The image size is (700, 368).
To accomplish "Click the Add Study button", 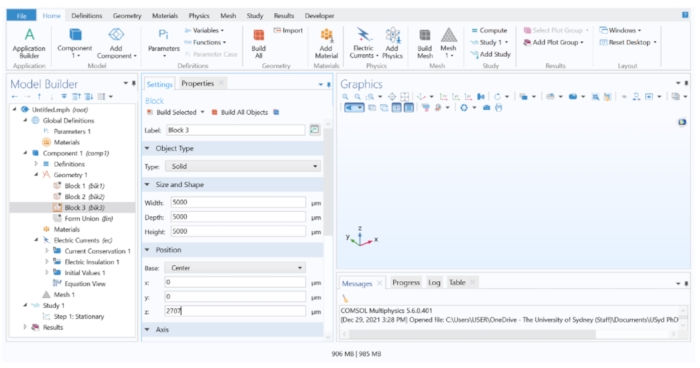I will [491, 54].
